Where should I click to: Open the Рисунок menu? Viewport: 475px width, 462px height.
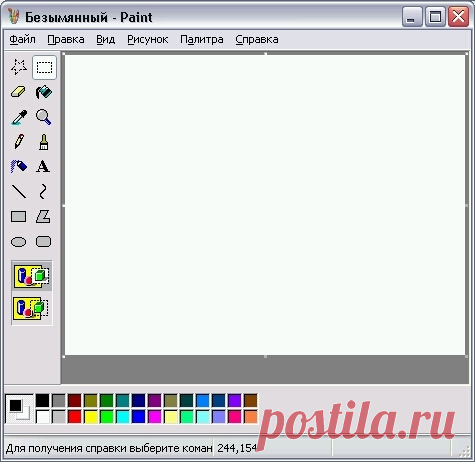(x=148, y=40)
